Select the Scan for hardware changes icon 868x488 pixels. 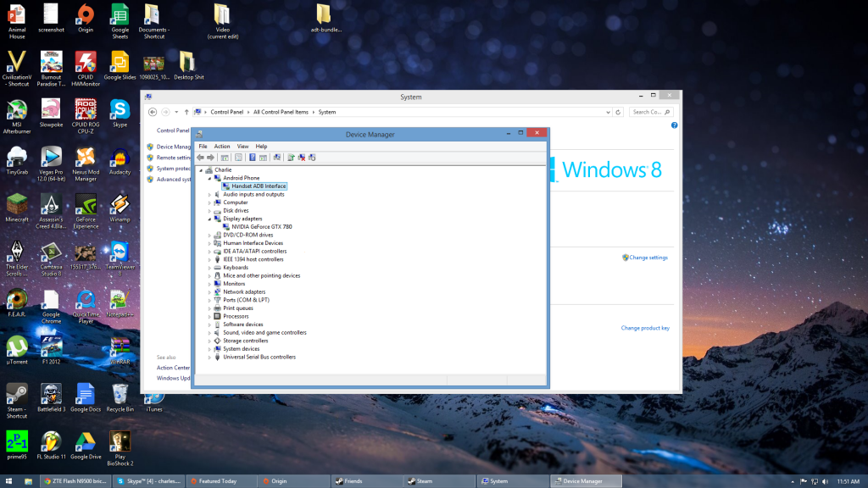(277, 158)
